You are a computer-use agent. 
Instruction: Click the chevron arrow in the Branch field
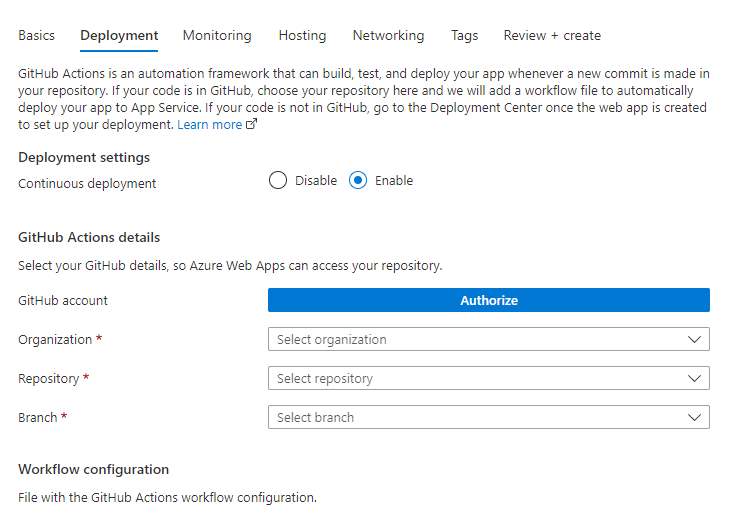695,417
